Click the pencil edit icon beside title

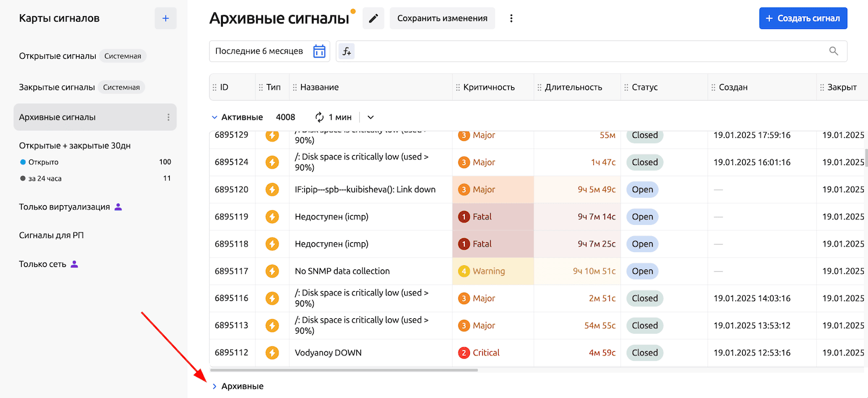pyautogui.click(x=373, y=19)
